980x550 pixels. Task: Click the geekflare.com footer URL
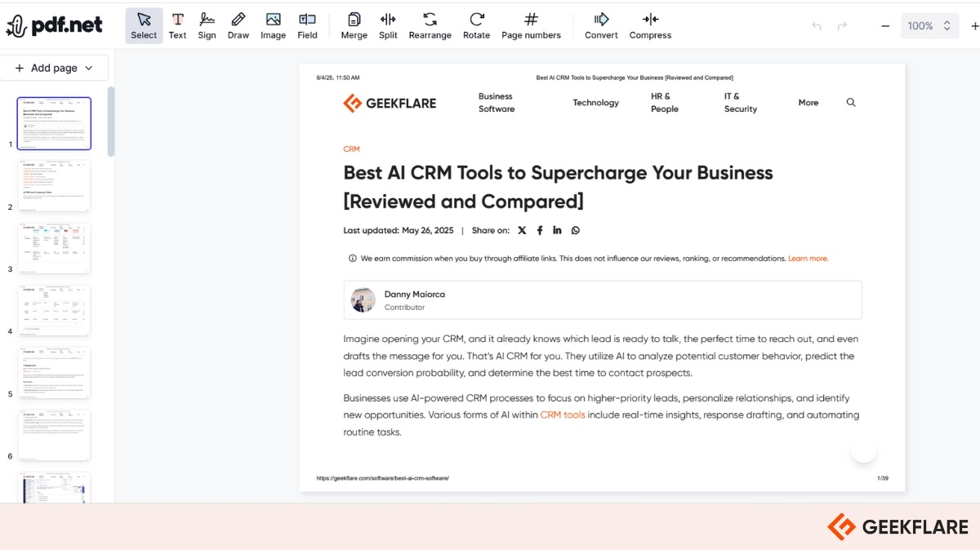[x=383, y=478]
